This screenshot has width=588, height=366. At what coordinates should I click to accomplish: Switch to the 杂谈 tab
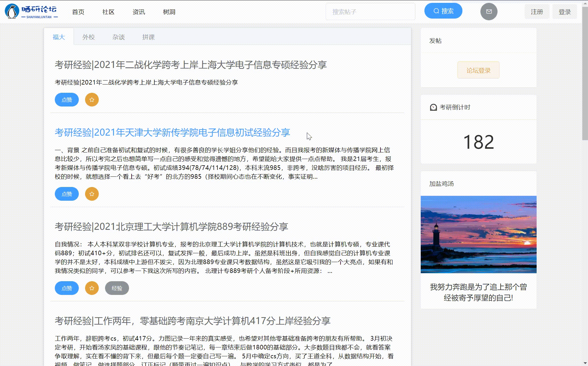pyautogui.click(x=118, y=37)
